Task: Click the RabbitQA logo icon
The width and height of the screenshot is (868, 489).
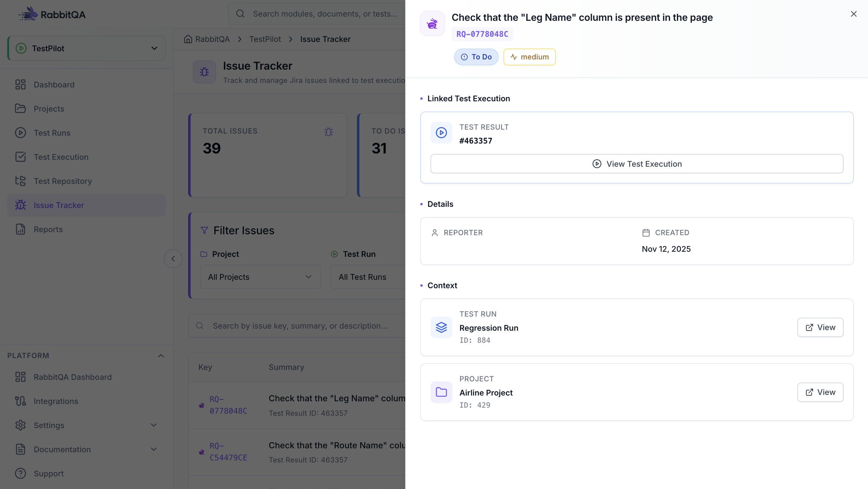Action: coord(28,14)
